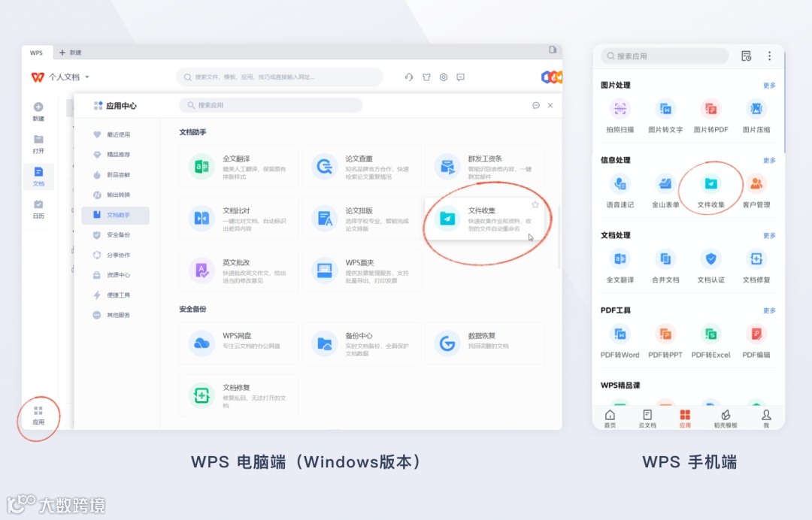Screen dimensions: 812x520
Task: Switch to 稻壳模板 tab in mobile app
Action: 726,419
